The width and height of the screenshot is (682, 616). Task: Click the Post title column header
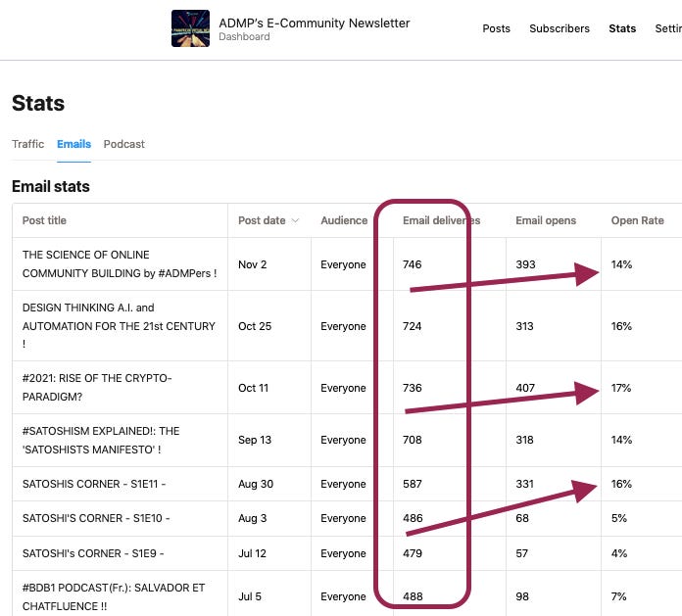[x=44, y=220]
